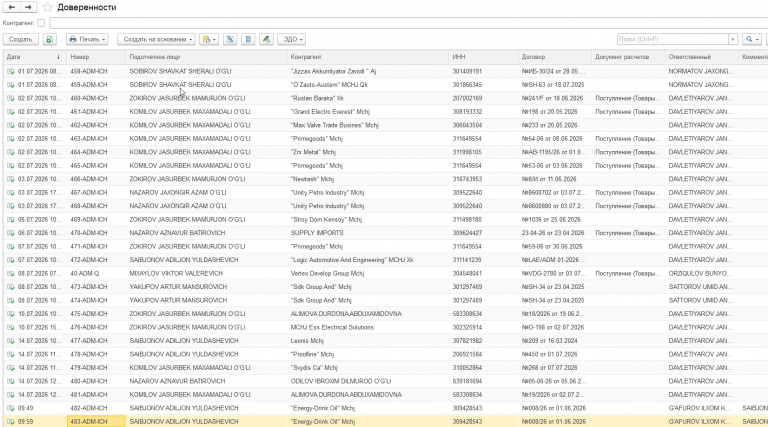768x427 pixels.
Task: Clear the search field with the x button
Action: click(x=733, y=39)
